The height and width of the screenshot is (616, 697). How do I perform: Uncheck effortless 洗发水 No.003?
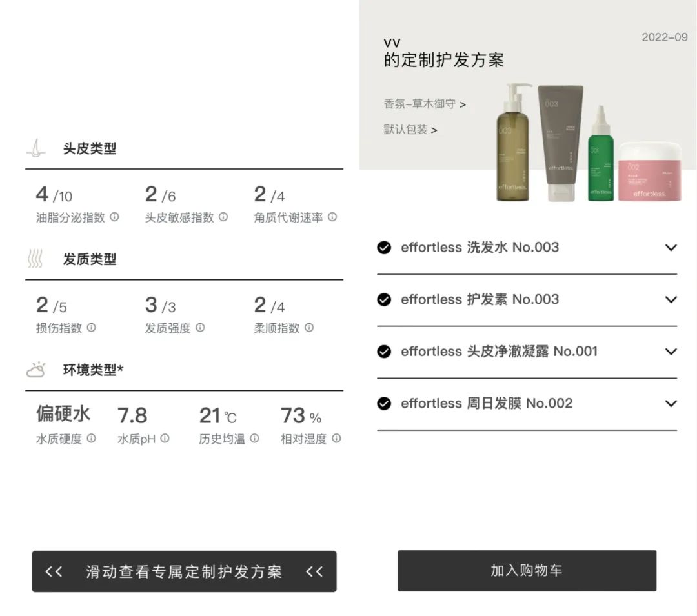(x=384, y=248)
